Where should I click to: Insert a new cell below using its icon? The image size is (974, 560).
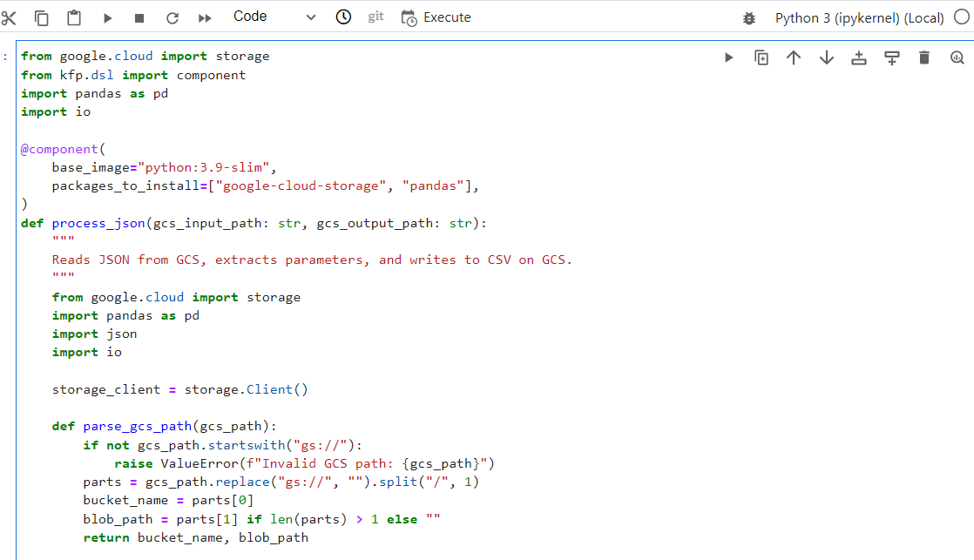pyautogui.click(x=890, y=57)
